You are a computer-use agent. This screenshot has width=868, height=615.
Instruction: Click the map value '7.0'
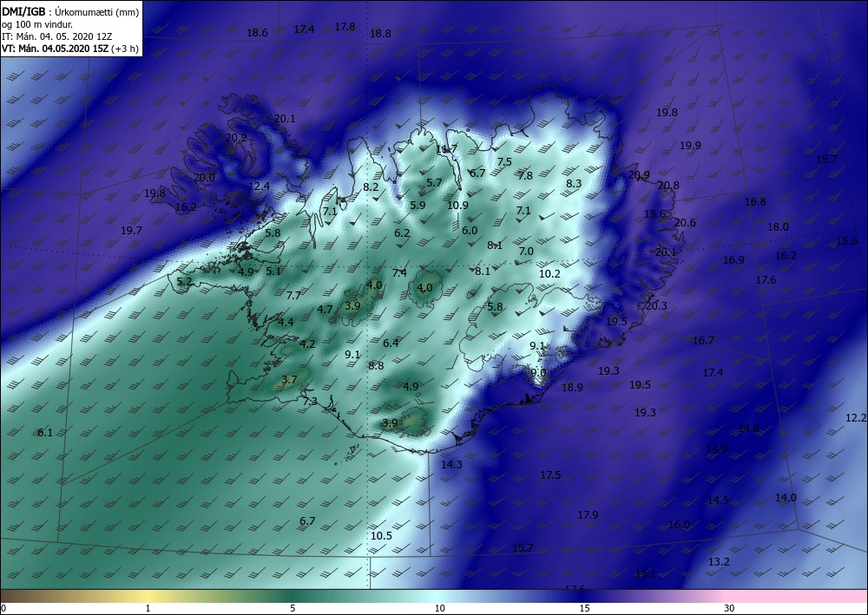click(x=526, y=251)
